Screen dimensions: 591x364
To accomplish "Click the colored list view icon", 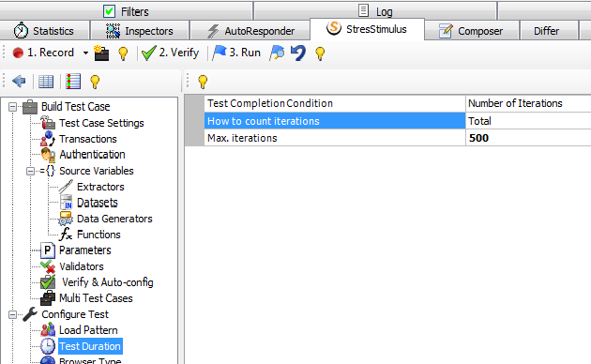I will click(73, 81).
